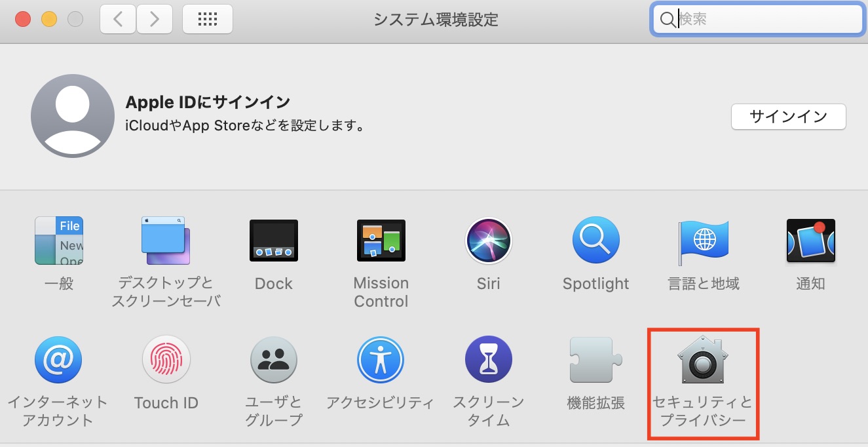Open the 通知 (Notifications) icon
Image resolution: width=868 pixels, height=447 pixels.
[810, 241]
